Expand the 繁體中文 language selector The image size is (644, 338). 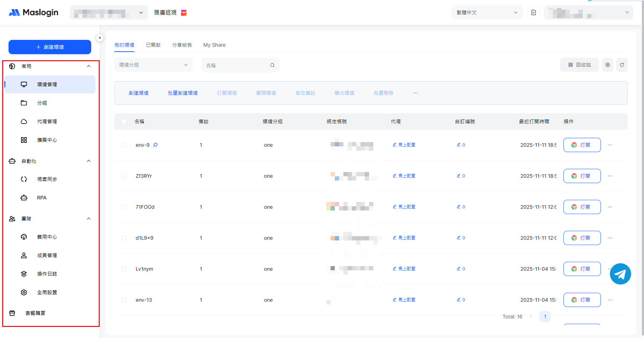pos(487,12)
